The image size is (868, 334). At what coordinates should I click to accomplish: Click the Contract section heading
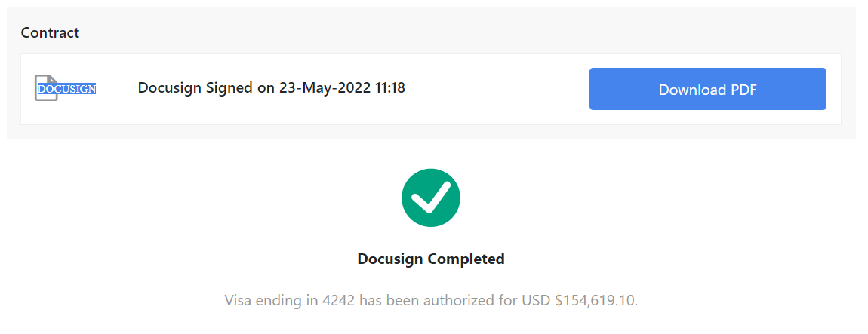[x=50, y=32]
